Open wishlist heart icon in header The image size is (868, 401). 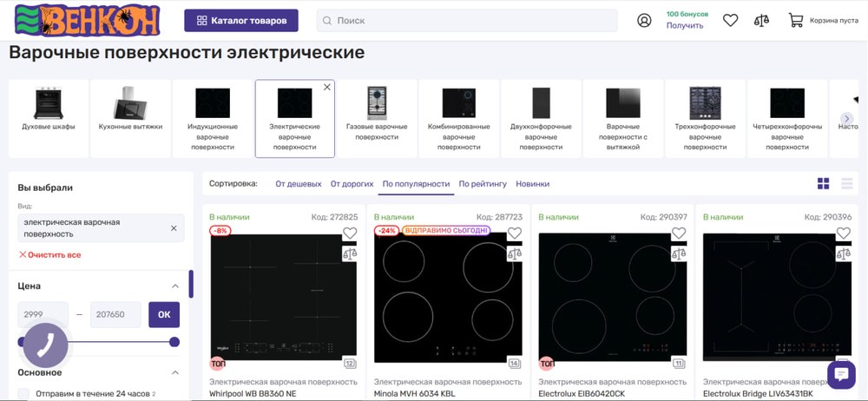(730, 20)
